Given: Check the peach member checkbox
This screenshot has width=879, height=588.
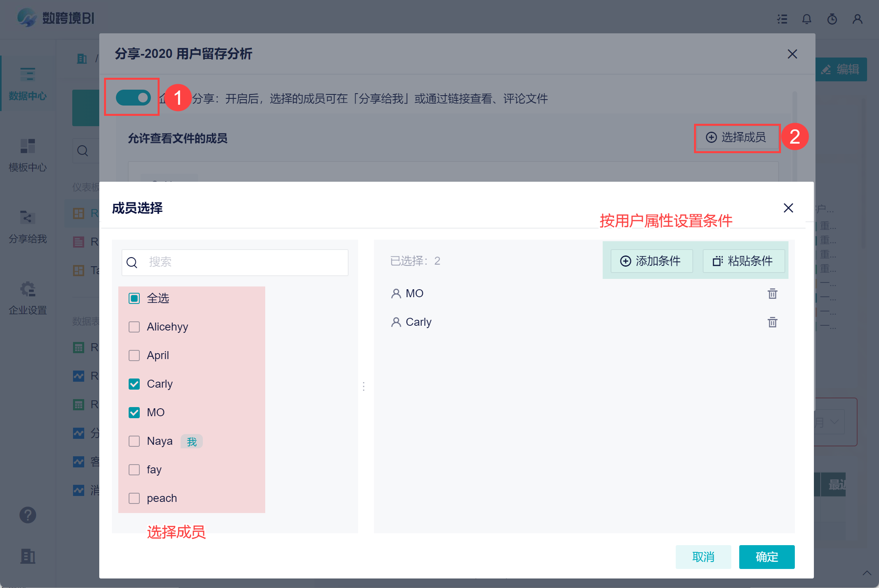Looking at the screenshot, I should [134, 498].
